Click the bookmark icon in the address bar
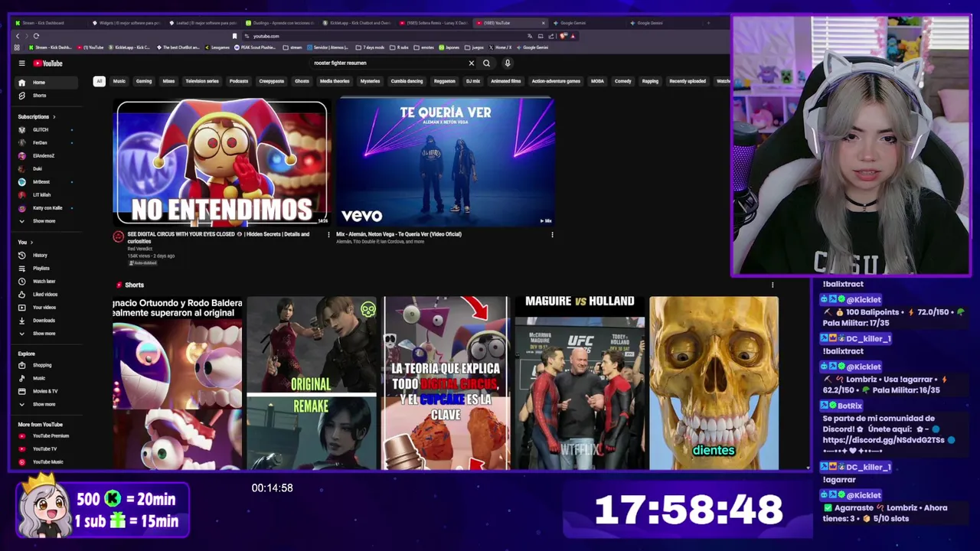The height and width of the screenshot is (551, 980). click(234, 36)
